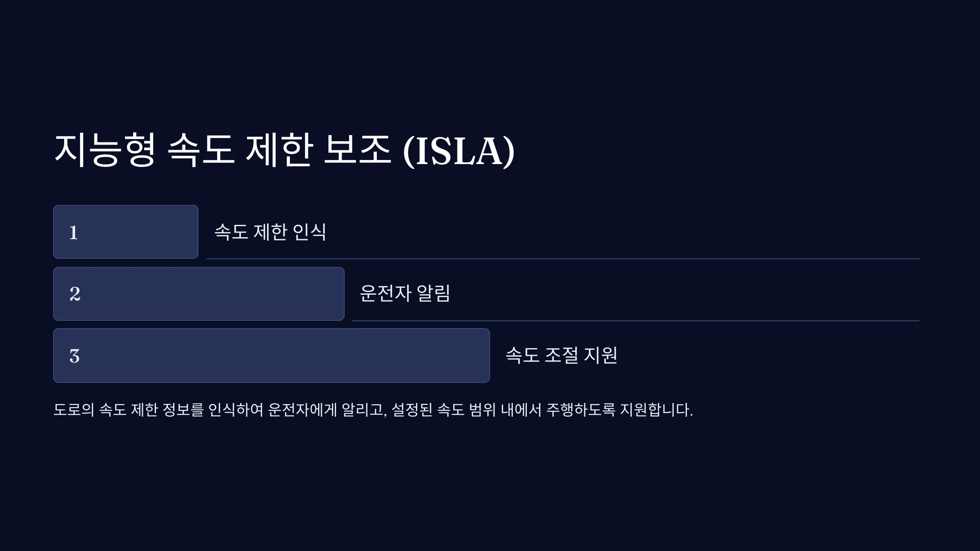Click the numeral 3 in the third bar
Viewport: 980px width, 551px height.
pyautogui.click(x=74, y=356)
